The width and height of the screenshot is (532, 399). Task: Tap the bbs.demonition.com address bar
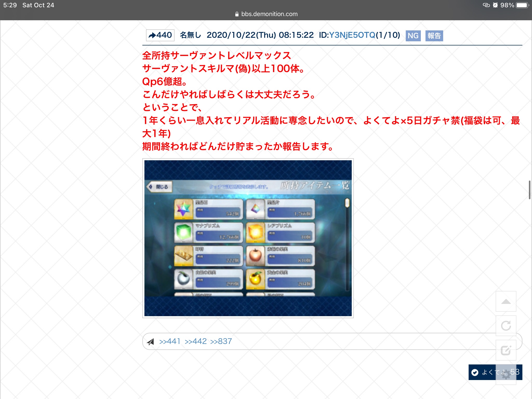pyautogui.click(x=269, y=14)
